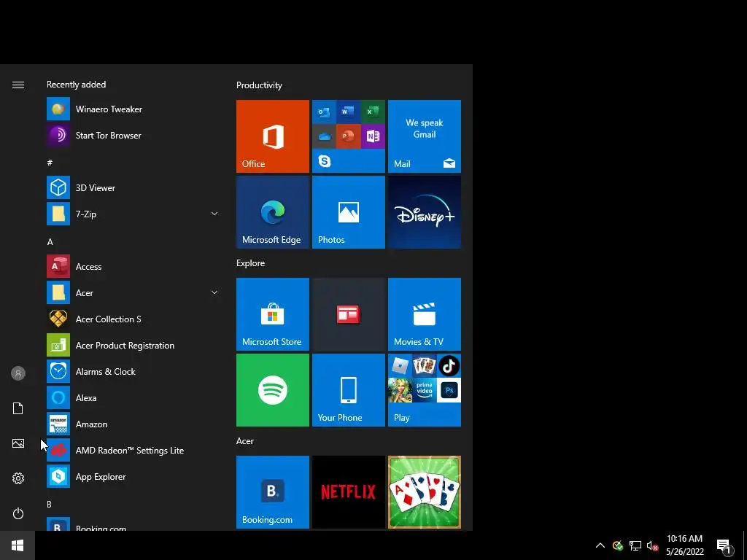This screenshot has height=560, width=747.
Task: Click the Acer tile group header
Action: pos(245,441)
